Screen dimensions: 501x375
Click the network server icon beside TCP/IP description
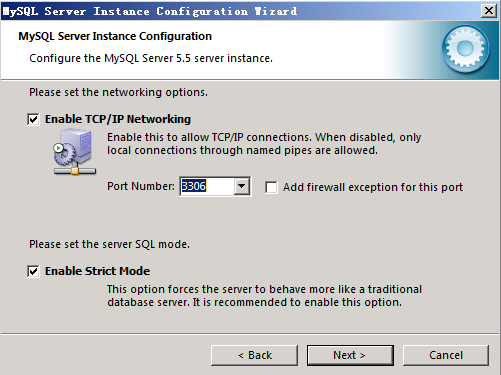tap(75, 152)
